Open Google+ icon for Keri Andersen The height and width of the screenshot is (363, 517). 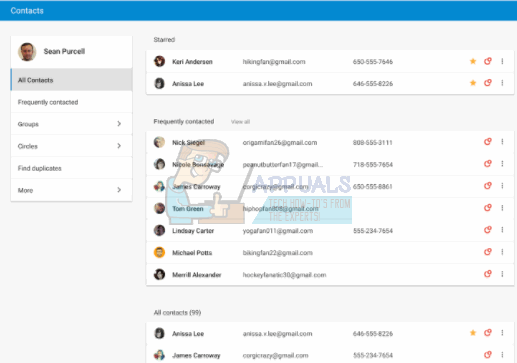tap(488, 61)
